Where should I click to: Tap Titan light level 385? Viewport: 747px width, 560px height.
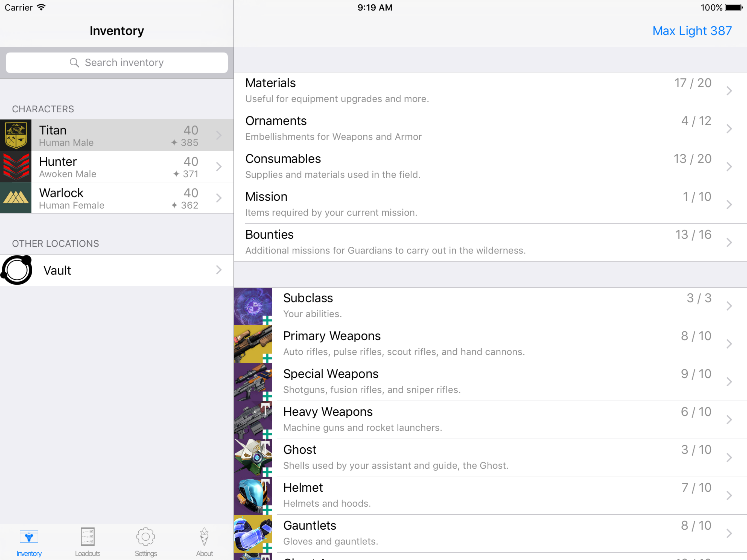pos(184,142)
